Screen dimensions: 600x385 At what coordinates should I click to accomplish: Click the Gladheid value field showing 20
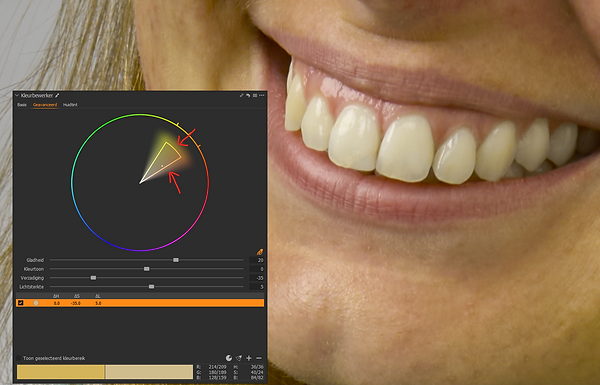click(x=257, y=260)
